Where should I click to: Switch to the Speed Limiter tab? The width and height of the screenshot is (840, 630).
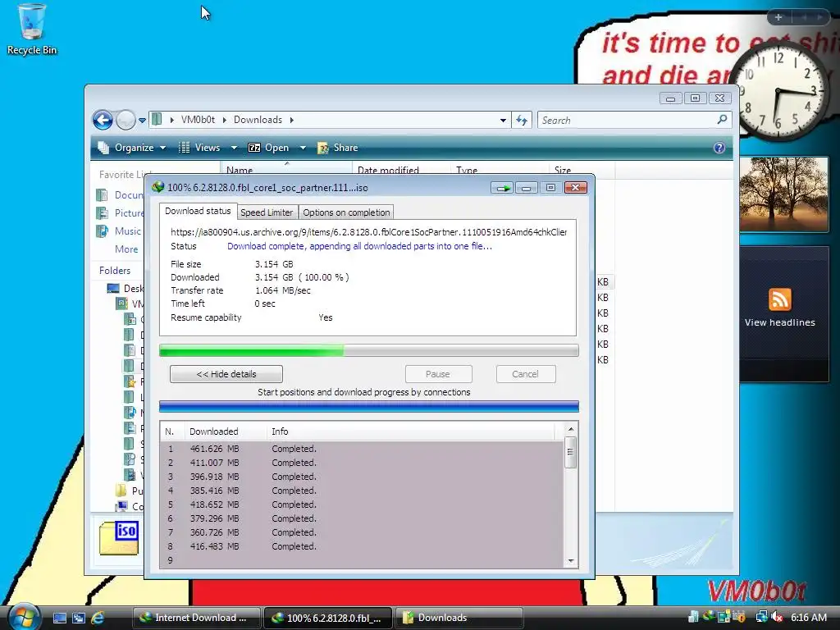point(267,212)
